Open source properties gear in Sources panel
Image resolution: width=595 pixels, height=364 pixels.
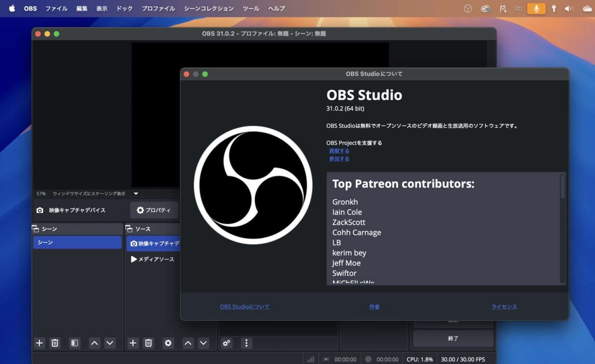pos(168,343)
